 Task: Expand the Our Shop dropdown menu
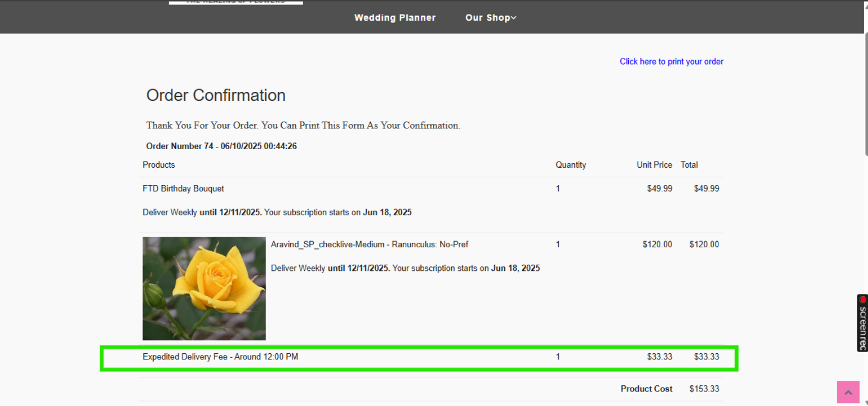(490, 17)
